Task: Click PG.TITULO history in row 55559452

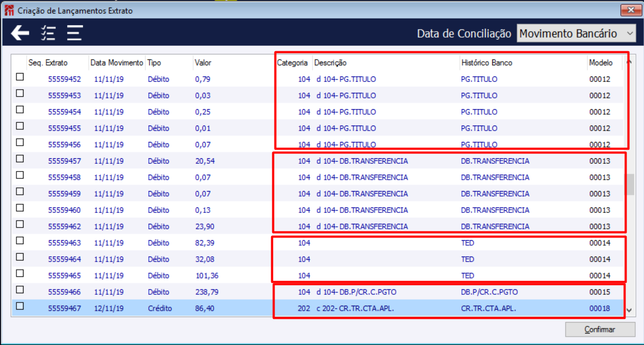Action: pyautogui.click(x=479, y=79)
